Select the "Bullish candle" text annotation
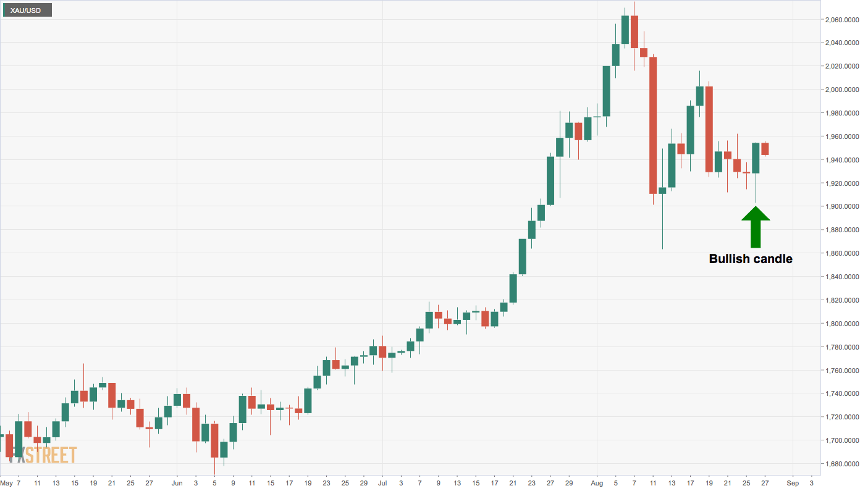 (x=751, y=259)
